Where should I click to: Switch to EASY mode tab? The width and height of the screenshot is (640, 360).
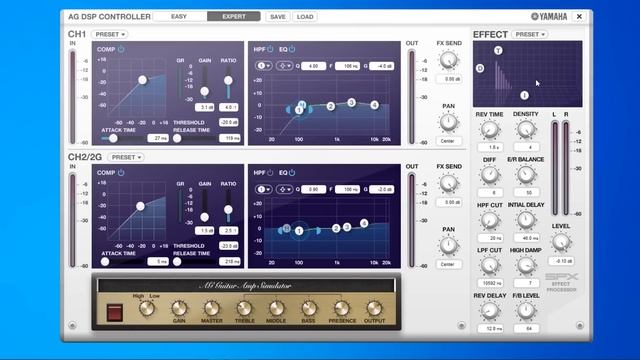pos(179,17)
